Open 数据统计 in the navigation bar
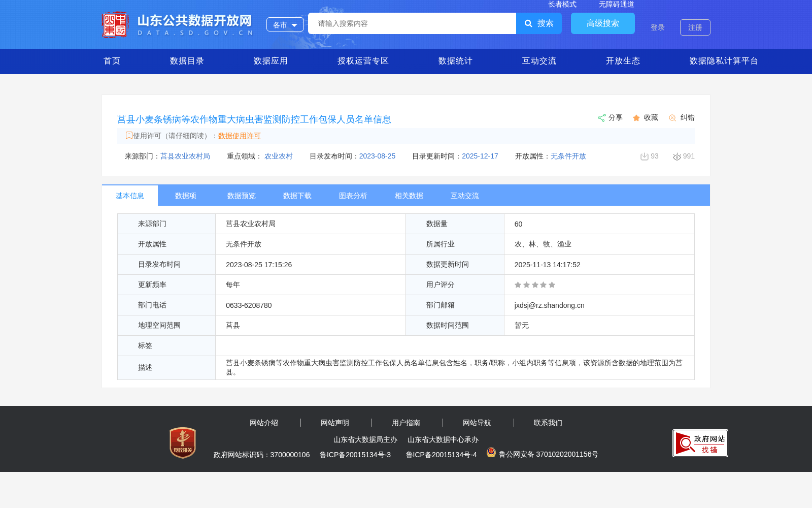This screenshot has height=508, width=812. [456, 61]
